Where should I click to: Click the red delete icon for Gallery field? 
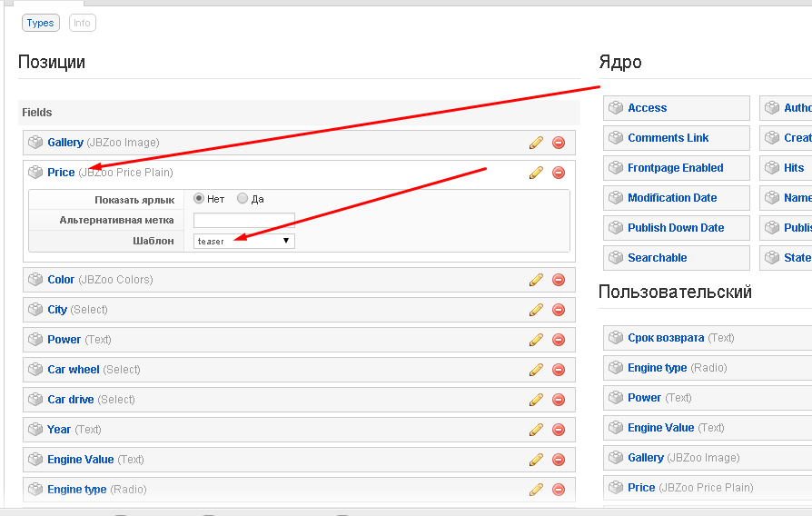point(559,143)
